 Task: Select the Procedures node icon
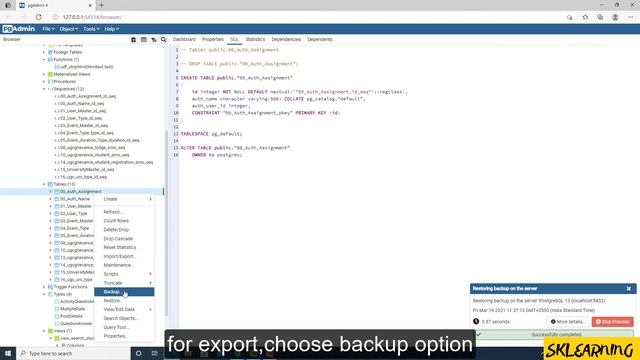(50, 82)
